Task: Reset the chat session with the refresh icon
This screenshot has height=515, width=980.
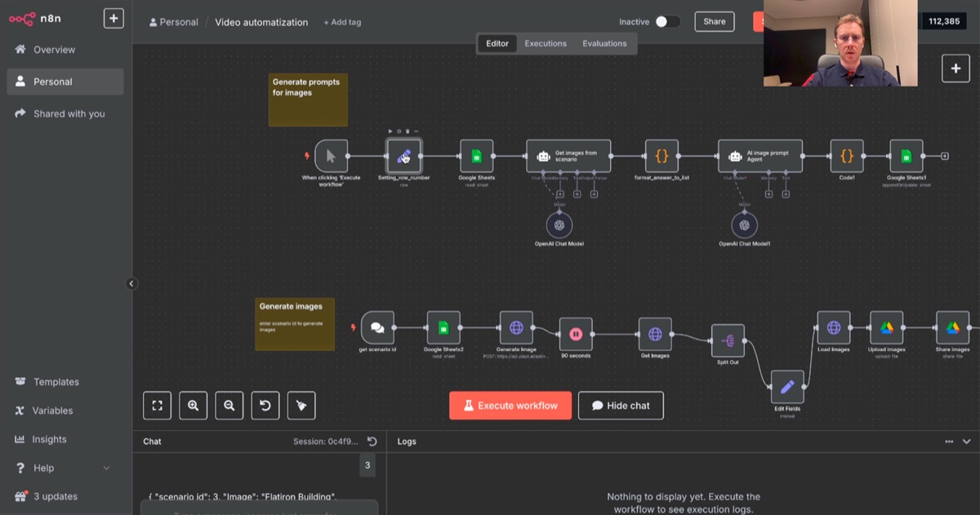Action: tap(372, 442)
